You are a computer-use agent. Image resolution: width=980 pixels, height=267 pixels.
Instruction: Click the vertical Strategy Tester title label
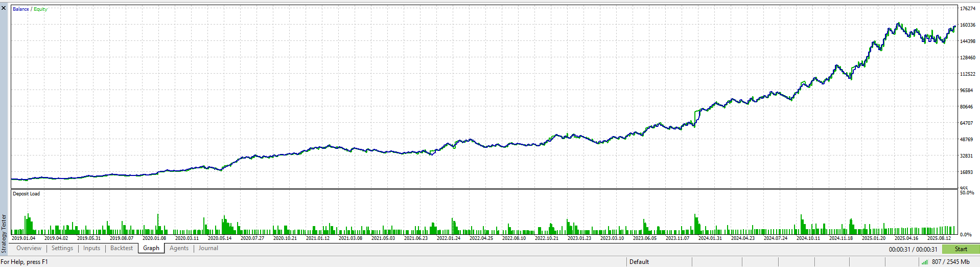(x=4, y=234)
